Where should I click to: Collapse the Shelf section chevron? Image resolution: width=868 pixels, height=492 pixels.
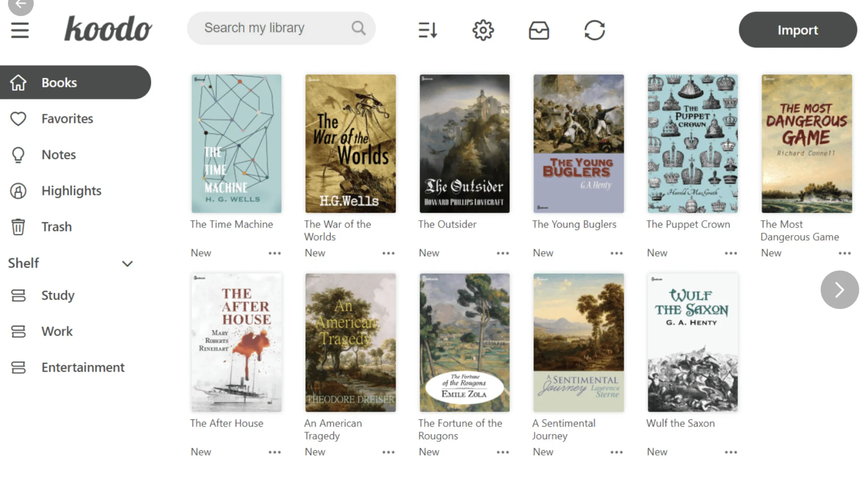(128, 264)
